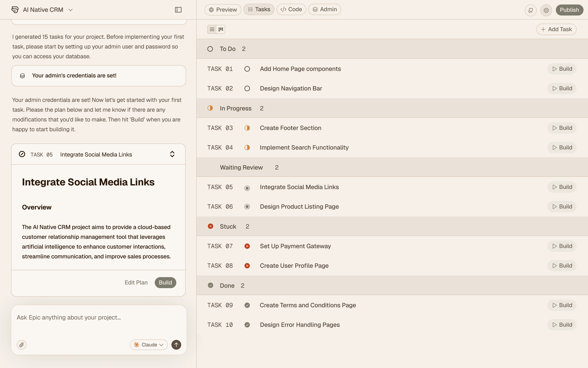This screenshot has height=368, width=588.
Task: Open the AI Native CRM project dropdown
Action: tap(70, 10)
